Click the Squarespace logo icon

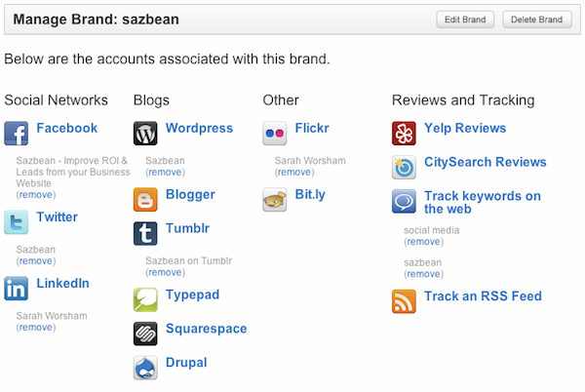point(145,333)
